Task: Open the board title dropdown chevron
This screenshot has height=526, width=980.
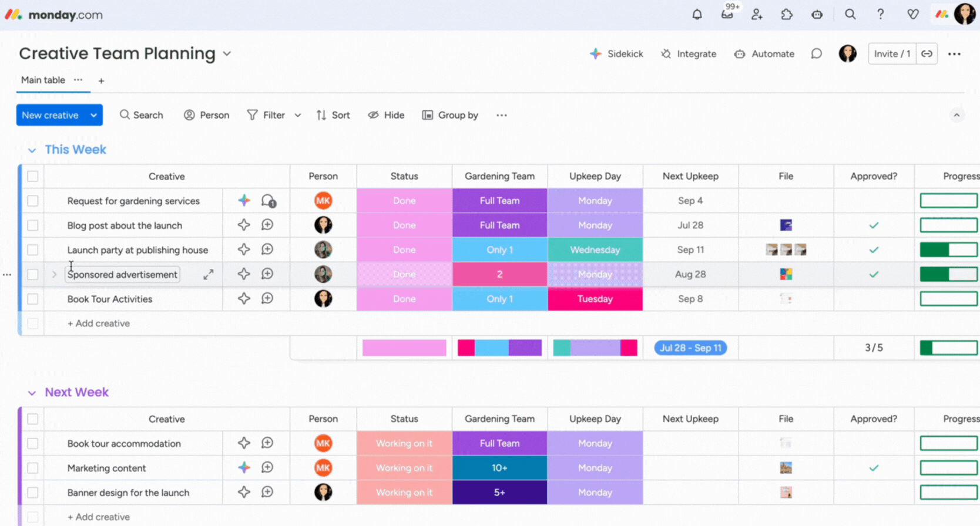Action: 227,54
